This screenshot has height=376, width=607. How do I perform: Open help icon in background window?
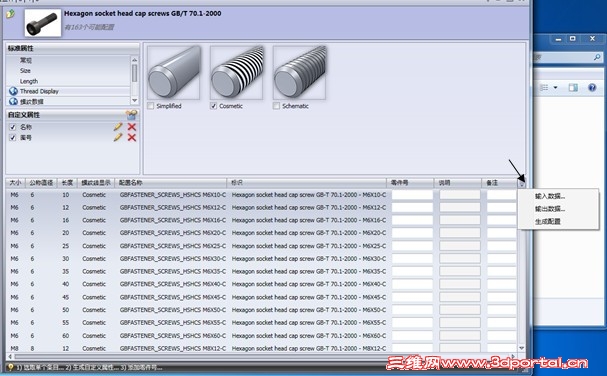[592, 88]
